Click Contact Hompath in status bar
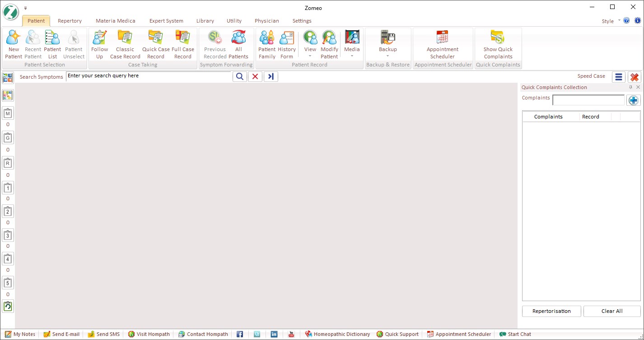The height and width of the screenshot is (340, 644). pos(203,334)
